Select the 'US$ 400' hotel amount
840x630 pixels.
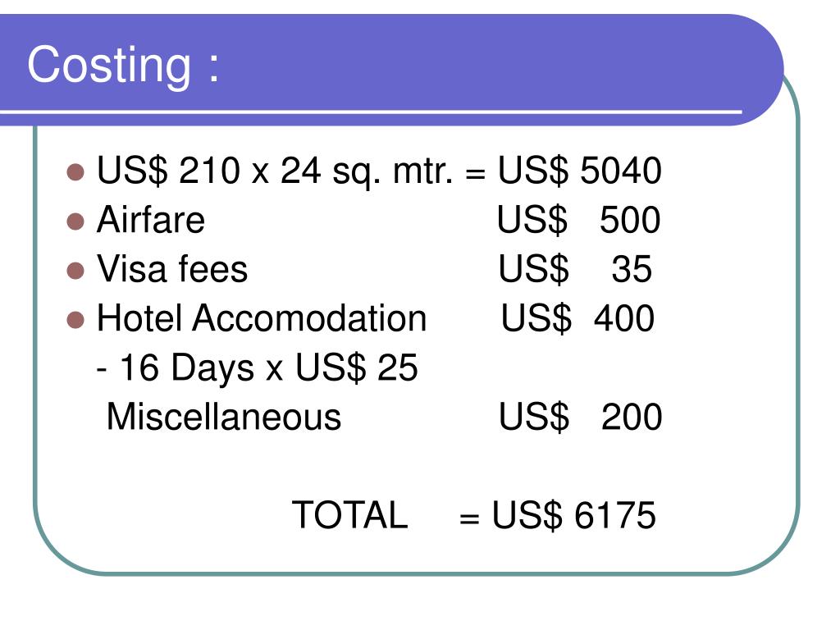tap(577, 319)
